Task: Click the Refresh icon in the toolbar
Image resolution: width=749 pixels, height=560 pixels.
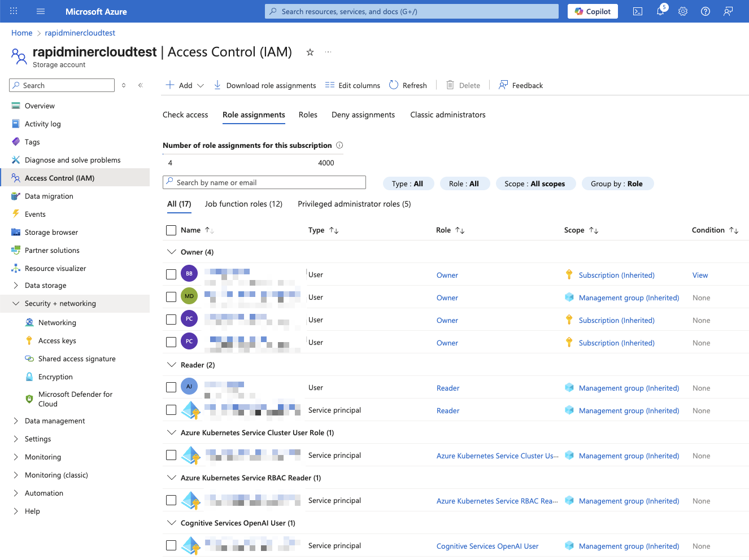Action: [394, 85]
